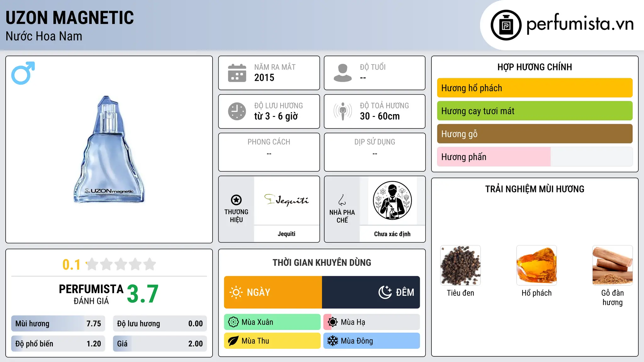Open the Uzon Magnetic bottle image
The image size is (644, 362).
(109, 149)
